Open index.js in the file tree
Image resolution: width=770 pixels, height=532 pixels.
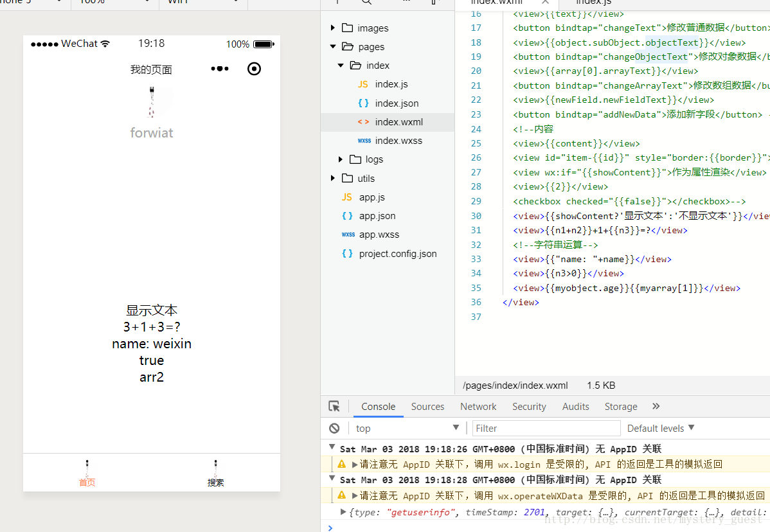pyautogui.click(x=391, y=84)
